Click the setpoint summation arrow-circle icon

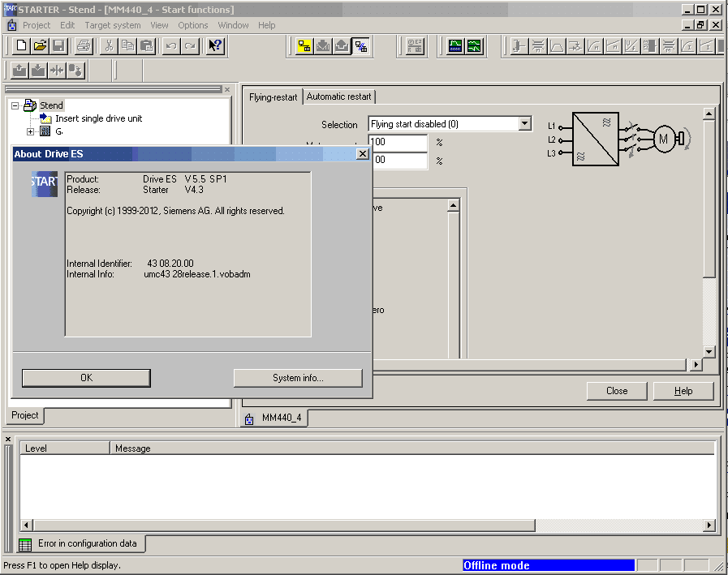click(x=575, y=46)
